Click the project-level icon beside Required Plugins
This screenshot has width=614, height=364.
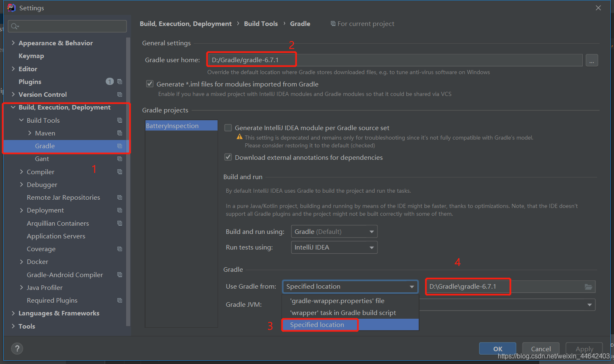(x=120, y=300)
